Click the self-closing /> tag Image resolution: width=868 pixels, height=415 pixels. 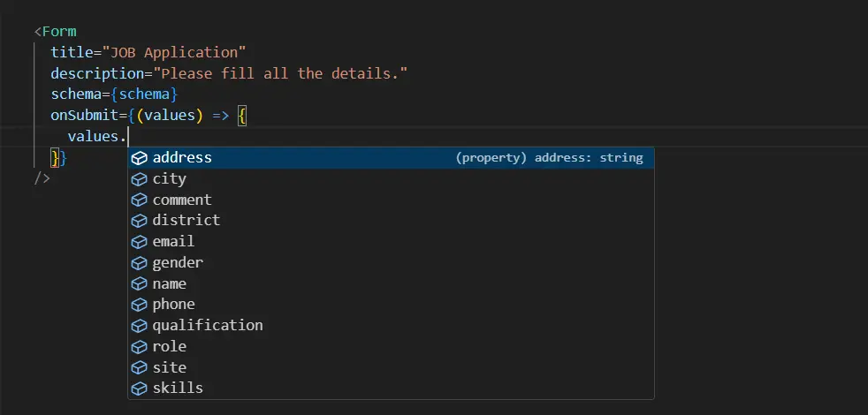coord(42,178)
